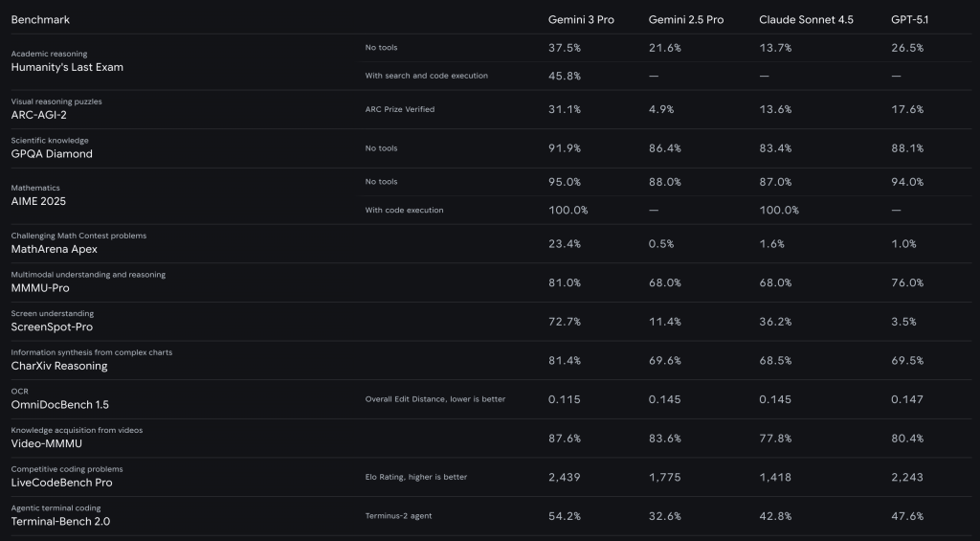Click the CharXiv Reasoning benchmark name
Screen dimensions: 980x541
(x=59, y=366)
